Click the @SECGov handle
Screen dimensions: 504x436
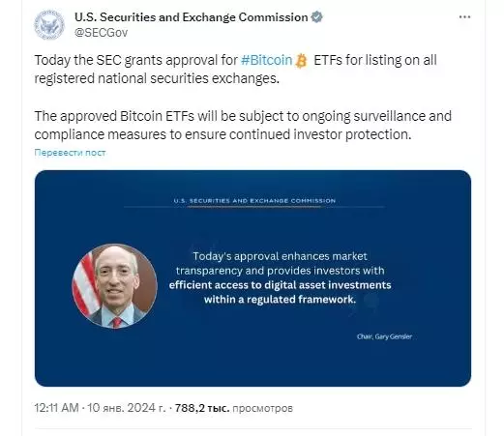[x=101, y=33]
